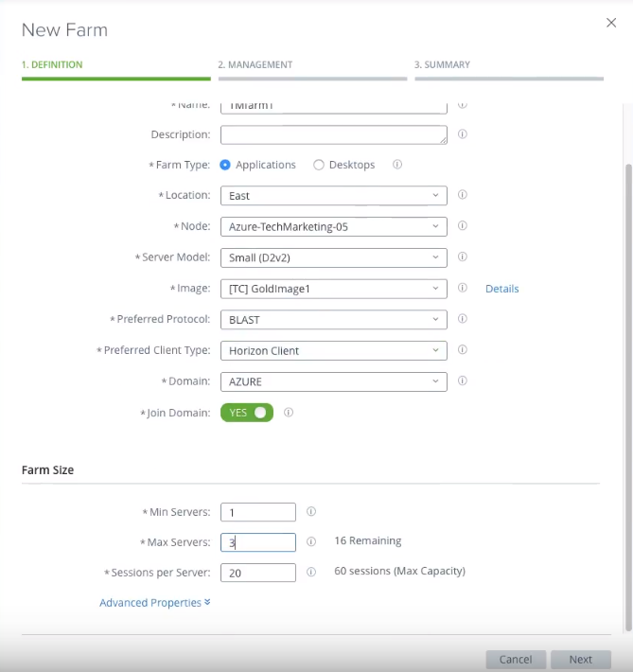Open the Location dropdown showing East
This screenshot has height=672, width=633.
pos(334,195)
